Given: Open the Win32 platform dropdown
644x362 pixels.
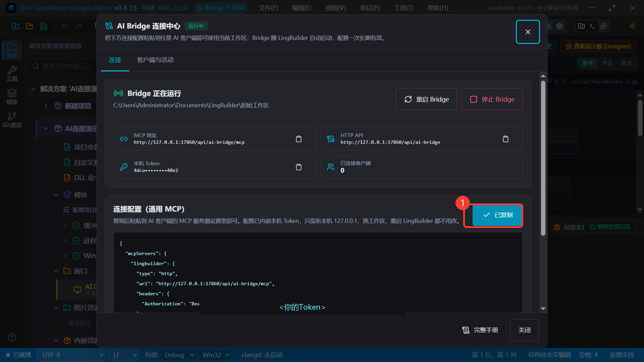Looking at the screenshot, I should coord(216,355).
